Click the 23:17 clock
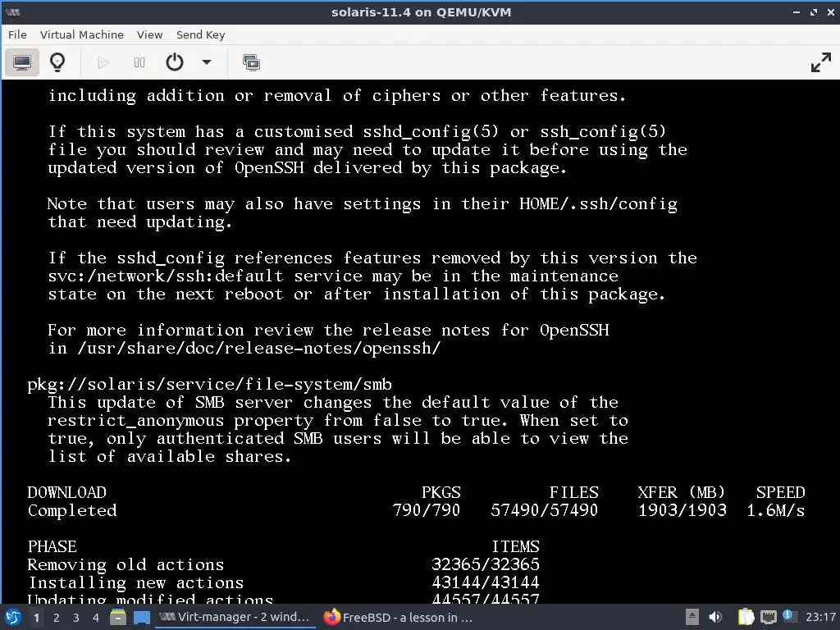 click(820, 617)
